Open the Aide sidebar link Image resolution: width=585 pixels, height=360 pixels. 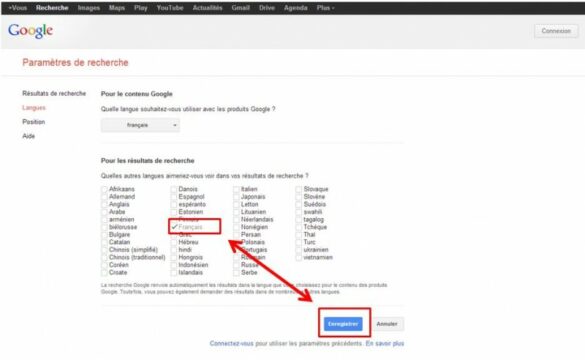click(28, 136)
